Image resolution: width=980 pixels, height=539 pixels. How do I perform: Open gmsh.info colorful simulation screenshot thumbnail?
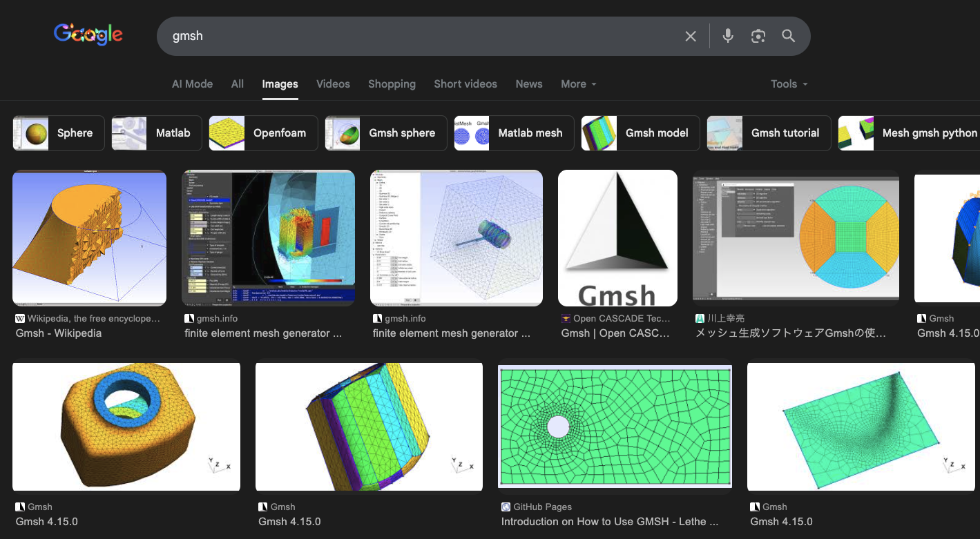(x=269, y=238)
